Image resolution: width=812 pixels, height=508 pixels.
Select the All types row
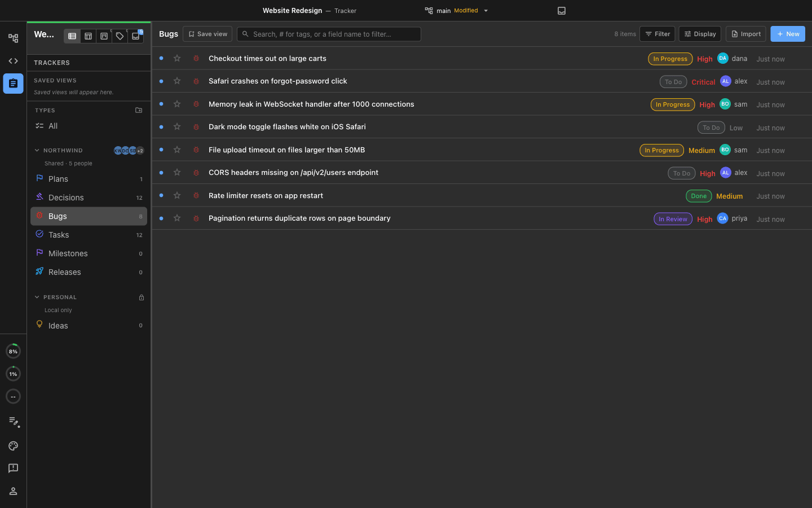coord(89,126)
